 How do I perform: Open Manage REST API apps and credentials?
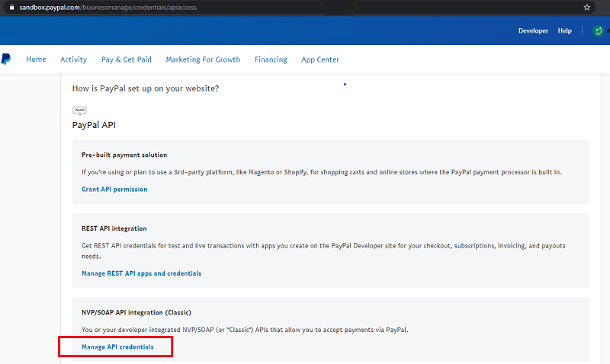pyautogui.click(x=142, y=273)
